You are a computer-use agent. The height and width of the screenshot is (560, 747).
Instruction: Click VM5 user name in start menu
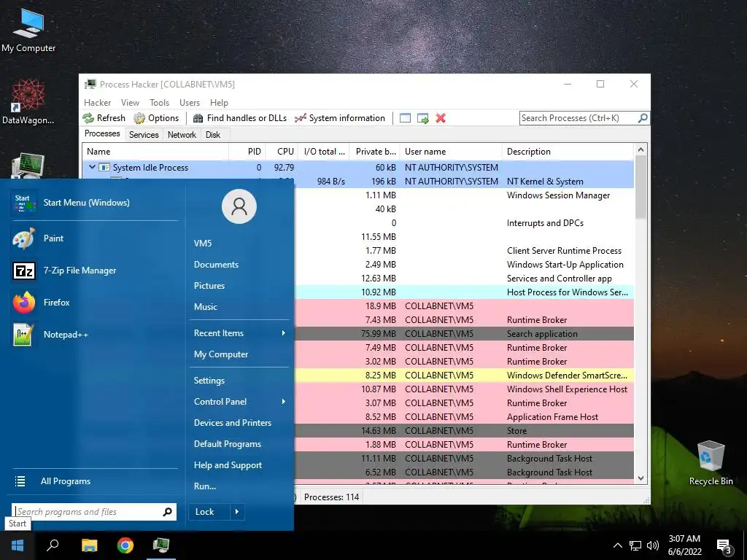coord(203,244)
